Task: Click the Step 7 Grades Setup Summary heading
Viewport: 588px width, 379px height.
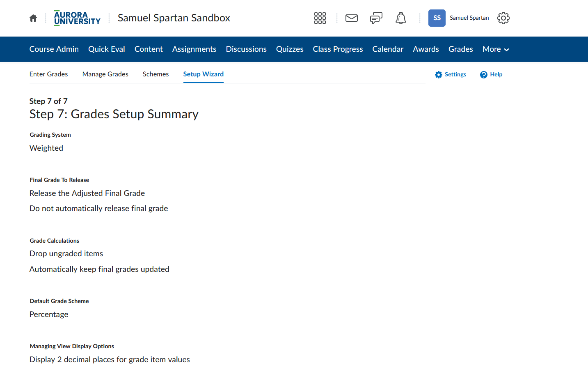Action: coord(114,114)
